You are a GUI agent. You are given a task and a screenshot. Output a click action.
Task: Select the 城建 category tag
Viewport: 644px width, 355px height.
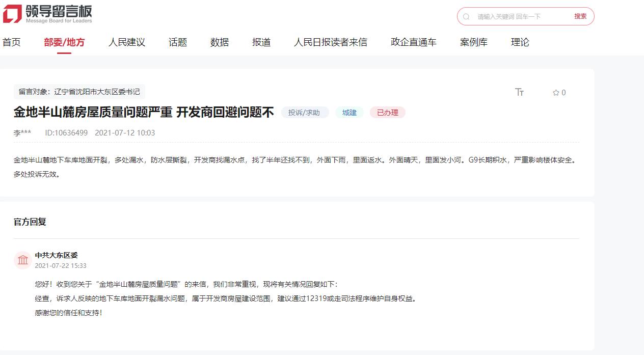coord(350,112)
